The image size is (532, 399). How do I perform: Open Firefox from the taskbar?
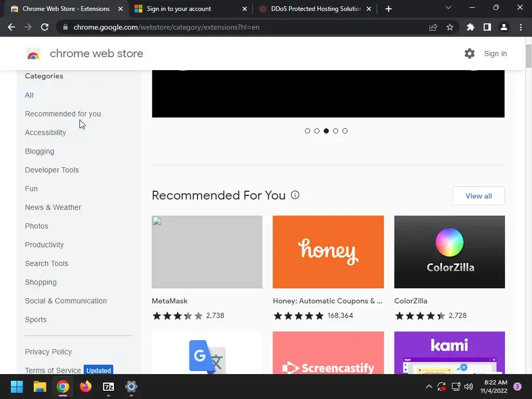pos(86,387)
